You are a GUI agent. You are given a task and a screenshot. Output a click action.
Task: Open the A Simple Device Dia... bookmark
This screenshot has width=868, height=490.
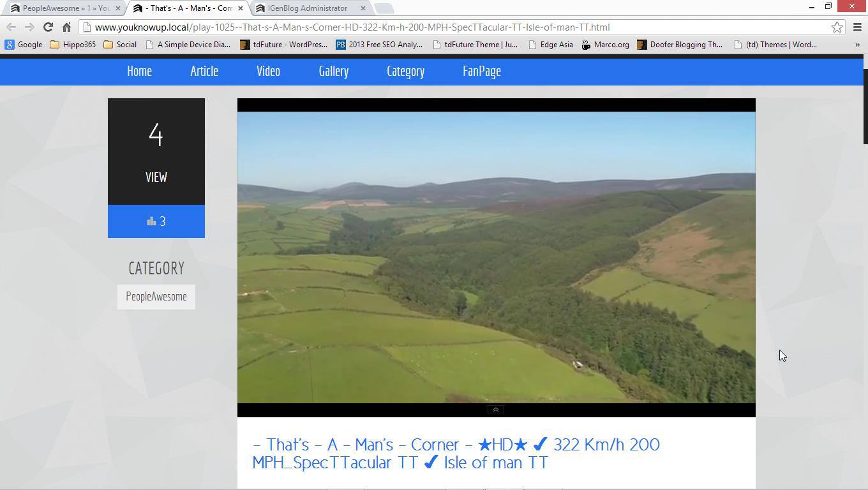pos(188,45)
